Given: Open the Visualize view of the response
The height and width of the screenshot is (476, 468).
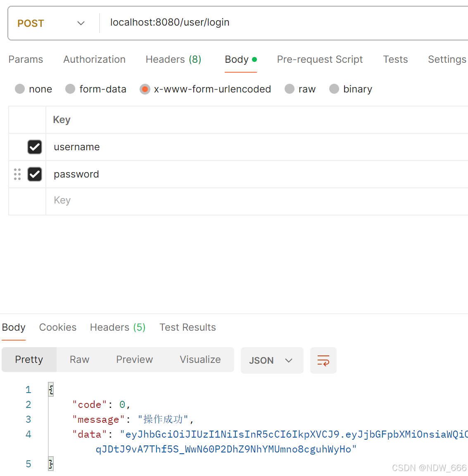Looking at the screenshot, I should (x=200, y=360).
